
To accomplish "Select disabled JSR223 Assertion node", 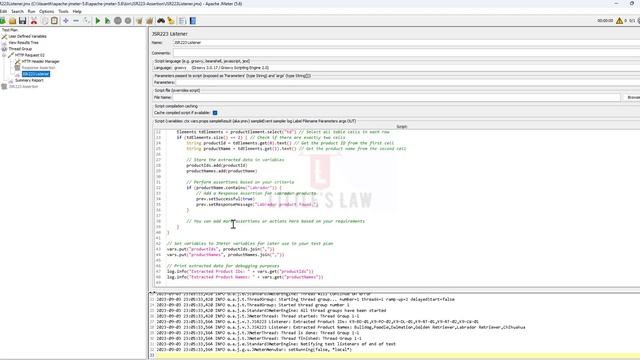I will (24, 87).
